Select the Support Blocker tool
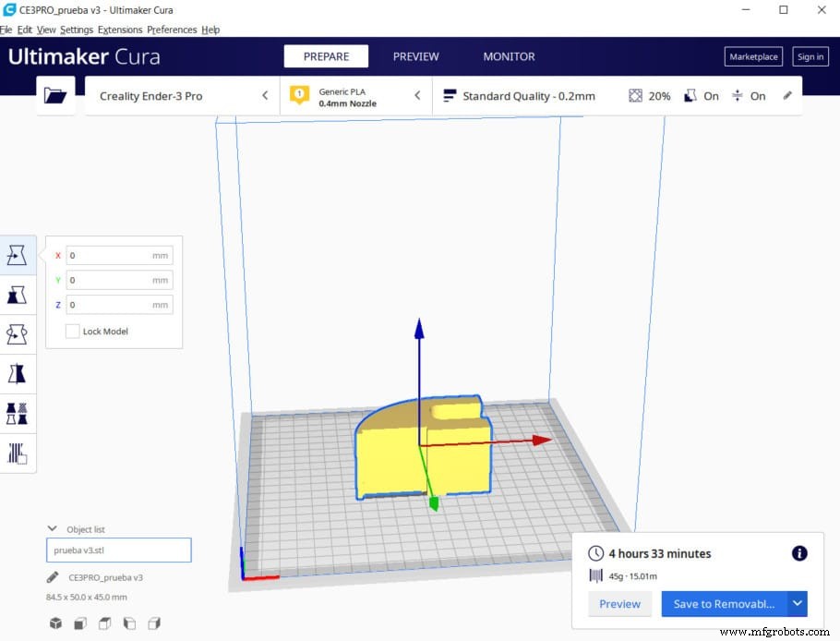Image resolution: width=840 pixels, height=641 pixels. pos(18,453)
